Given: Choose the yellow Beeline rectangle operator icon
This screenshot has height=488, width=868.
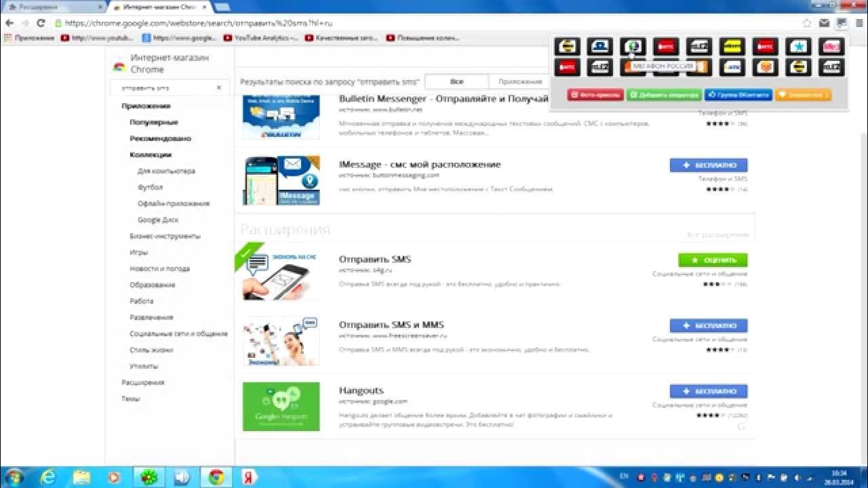Looking at the screenshot, I should (733, 47).
